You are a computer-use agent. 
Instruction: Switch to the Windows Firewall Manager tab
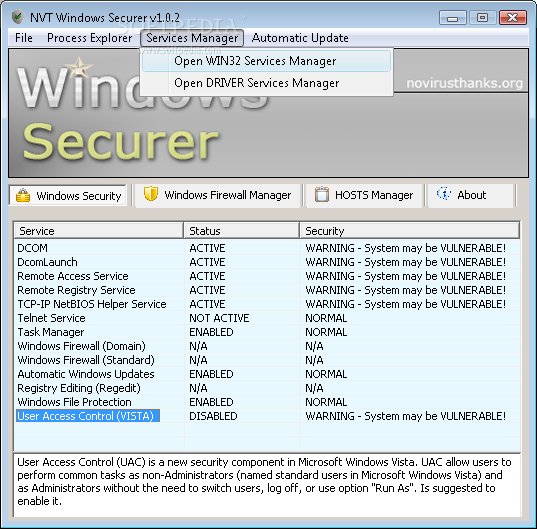pyautogui.click(x=218, y=195)
